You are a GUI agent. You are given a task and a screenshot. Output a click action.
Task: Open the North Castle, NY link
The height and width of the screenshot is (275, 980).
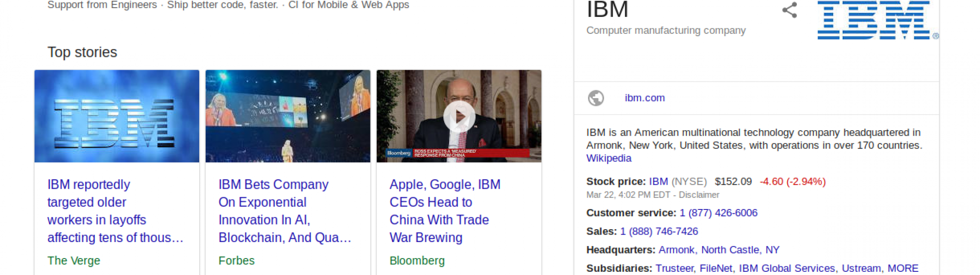(x=740, y=250)
